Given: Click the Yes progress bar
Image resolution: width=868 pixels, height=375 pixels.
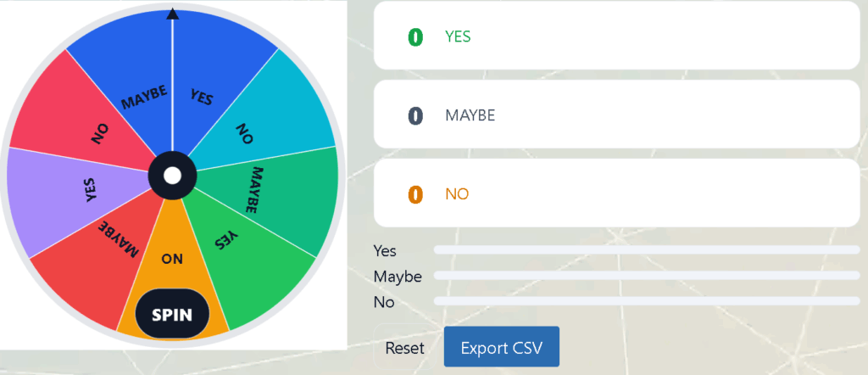Looking at the screenshot, I should point(647,250).
